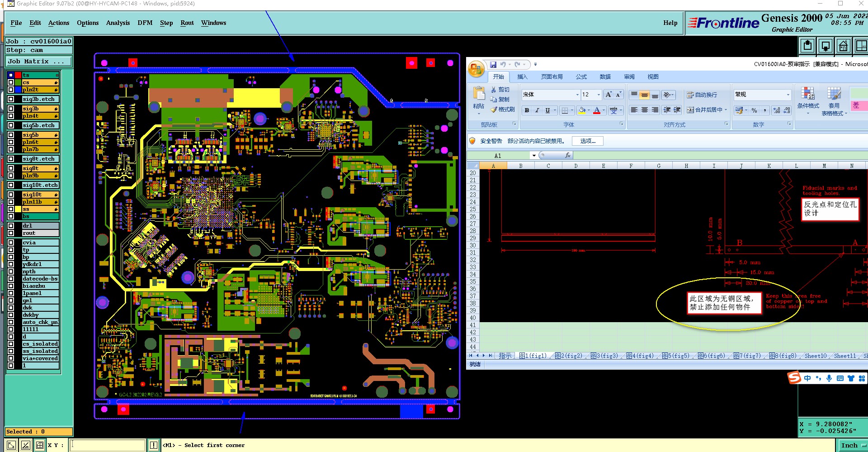The height and width of the screenshot is (452, 868).
Task: Toggle the cs layer checkbox
Action: (x=10, y=82)
